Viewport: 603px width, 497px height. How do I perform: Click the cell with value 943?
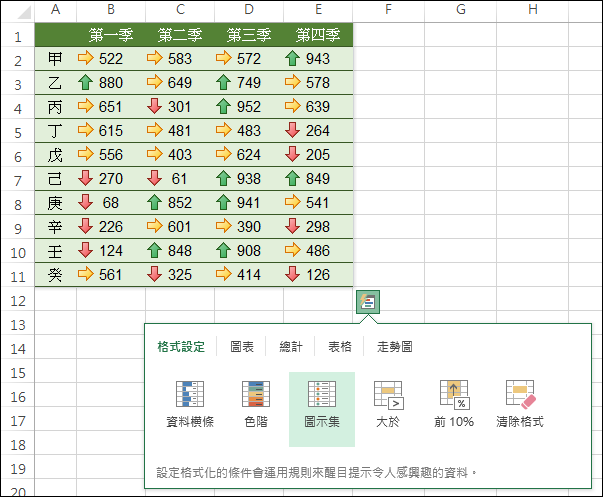(x=318, y=59)
